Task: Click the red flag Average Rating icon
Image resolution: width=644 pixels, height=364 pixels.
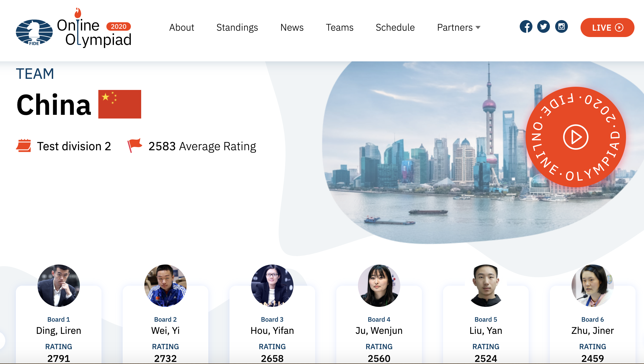Action: (135, 145)
